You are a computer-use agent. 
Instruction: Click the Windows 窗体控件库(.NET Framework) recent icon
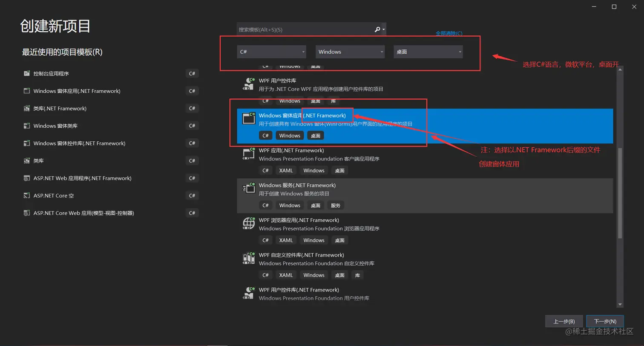coord(27,143)
